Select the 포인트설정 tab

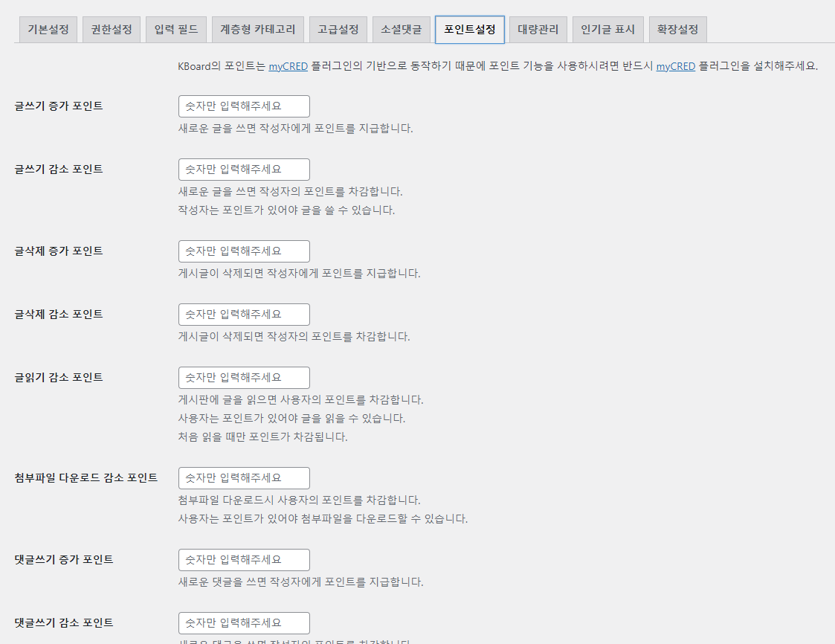pos(470,29)
